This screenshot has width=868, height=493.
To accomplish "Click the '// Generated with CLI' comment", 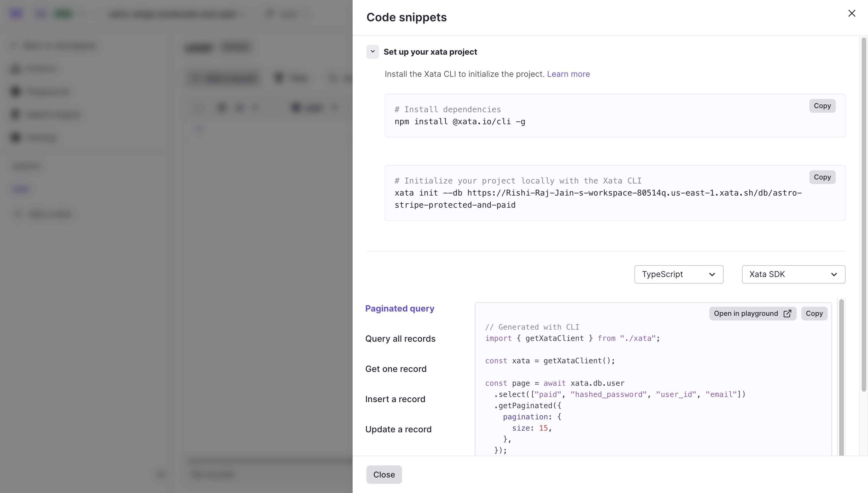I will (532, 327).
